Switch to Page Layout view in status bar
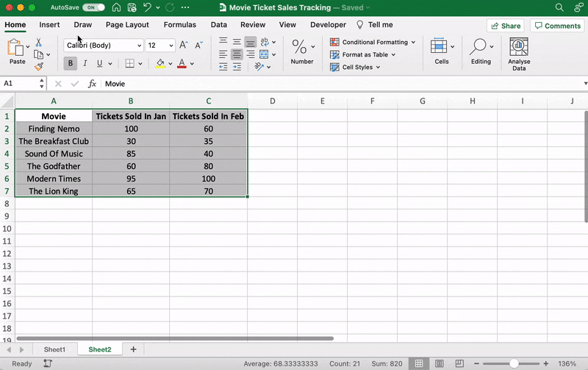588x370 pixels. tap(440, 363)
